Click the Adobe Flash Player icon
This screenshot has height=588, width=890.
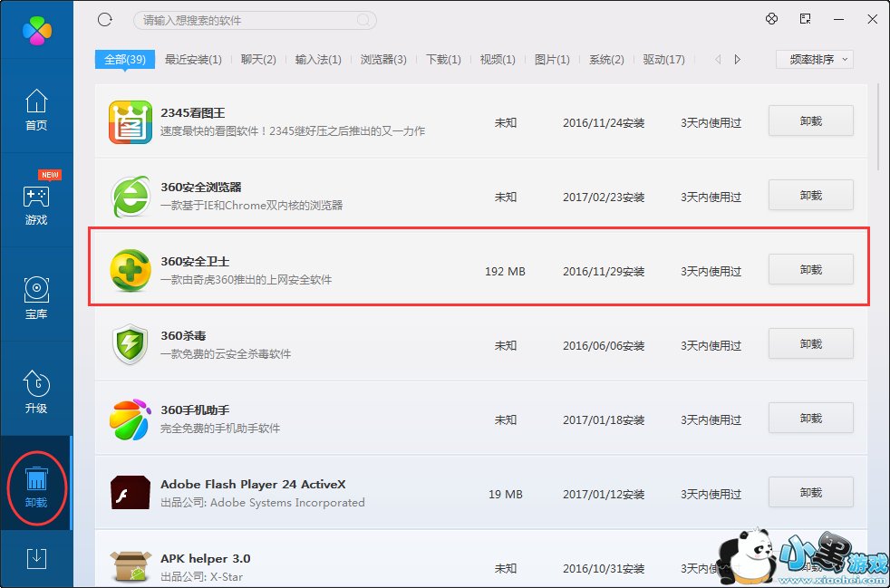pos(131,493)
